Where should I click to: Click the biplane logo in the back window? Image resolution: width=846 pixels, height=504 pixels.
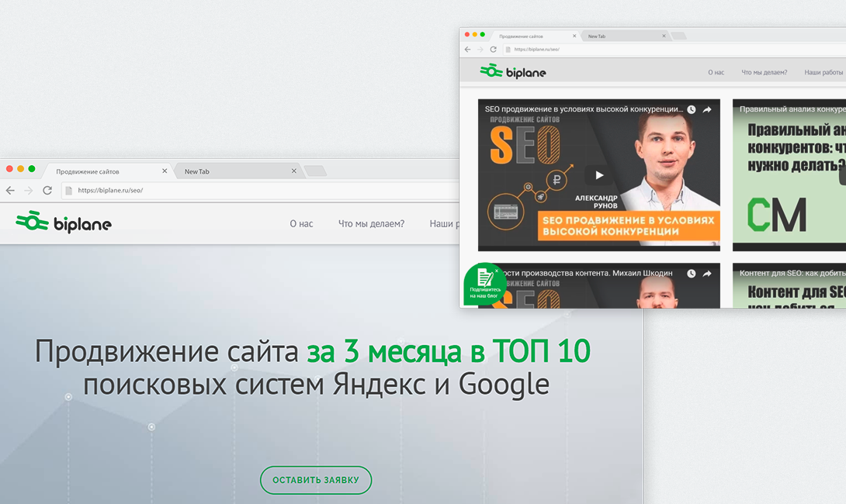click(x=64, y=222)
